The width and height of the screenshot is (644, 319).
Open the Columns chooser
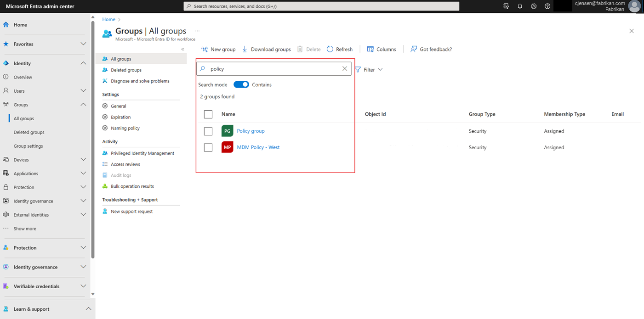382,49
